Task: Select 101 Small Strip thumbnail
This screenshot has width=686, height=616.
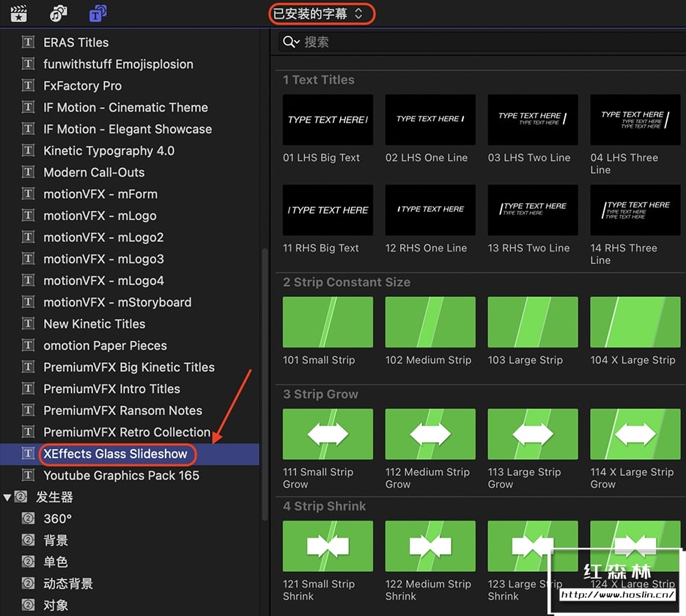Action: 328,322
